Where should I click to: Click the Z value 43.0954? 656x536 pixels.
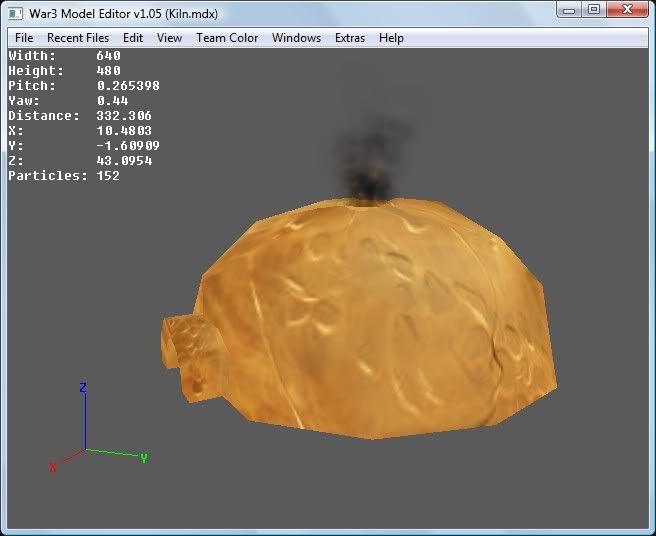click(124, 161)
